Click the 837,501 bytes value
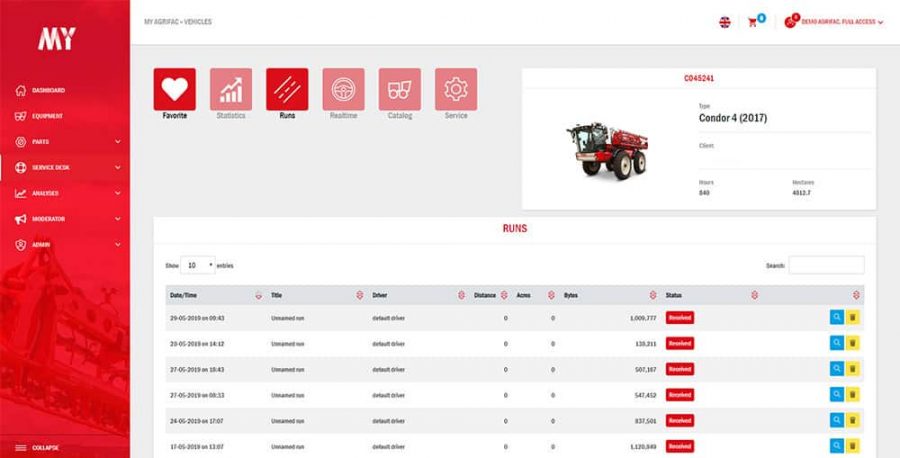Screen dimensions: 900x458 tap(646, 421)
